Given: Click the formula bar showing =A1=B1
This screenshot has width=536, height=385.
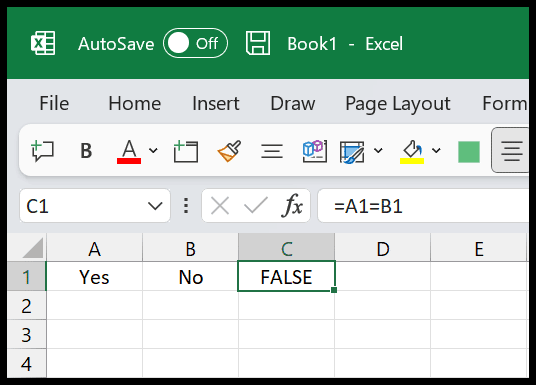Looking at the screenshot, I should point(423,206).
